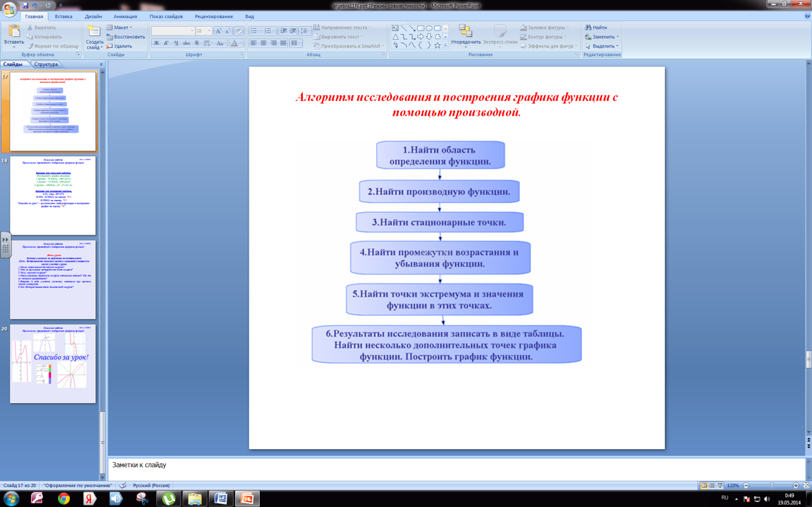Open the Показ слайдов tab
812x507 pixels.
[166, 16]
